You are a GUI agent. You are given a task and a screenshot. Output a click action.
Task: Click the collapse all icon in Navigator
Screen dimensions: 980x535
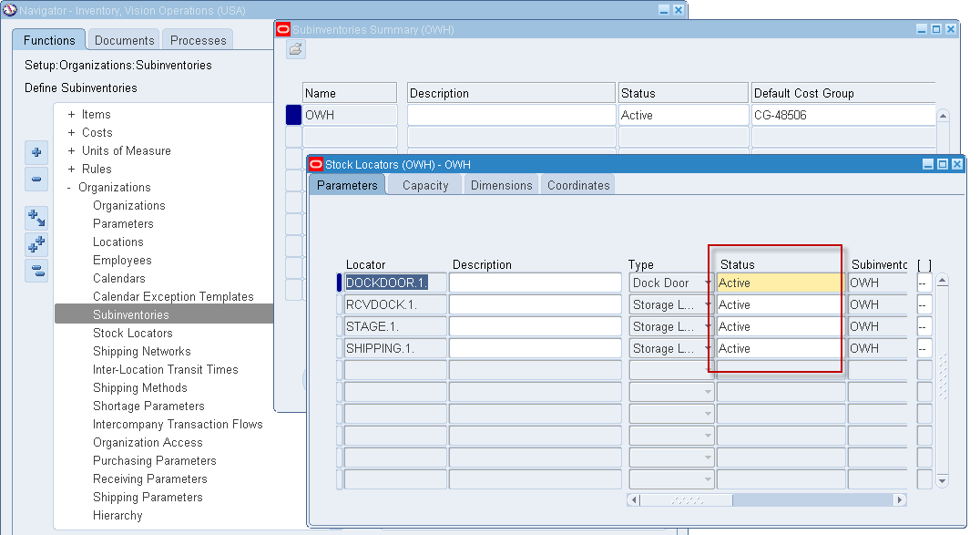tap(36, 270)
